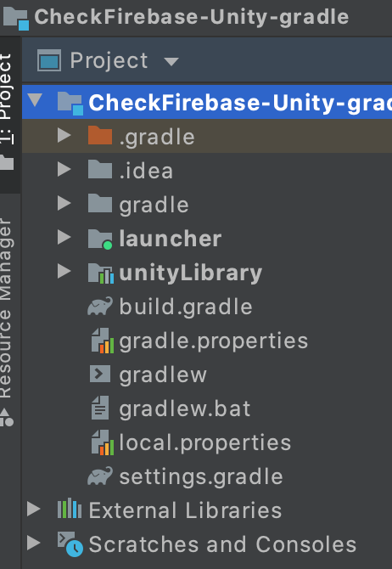
Task: Select the gradlew.bat file name
Action: 185,408
